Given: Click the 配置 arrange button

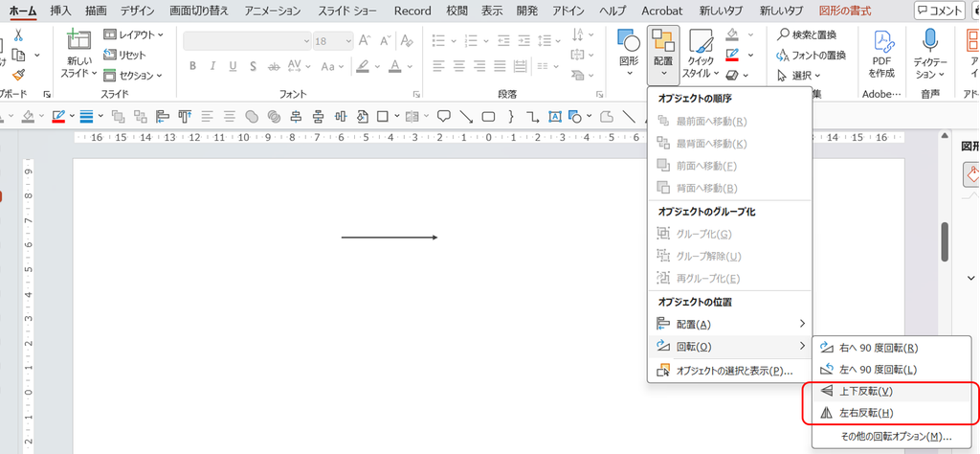Looking at the screenshot, I should tap(663, 55).
